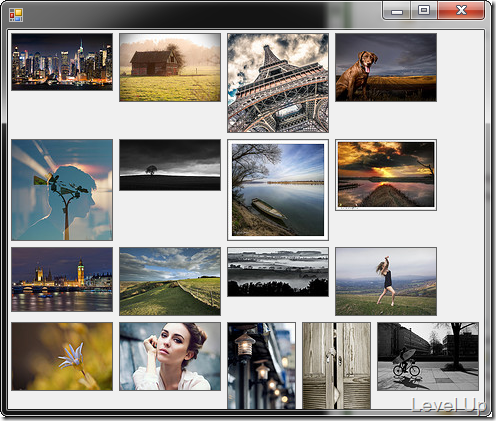Screen dimensions: 496x421
Task: Maximize the gallery window
Action: point(424,11)
